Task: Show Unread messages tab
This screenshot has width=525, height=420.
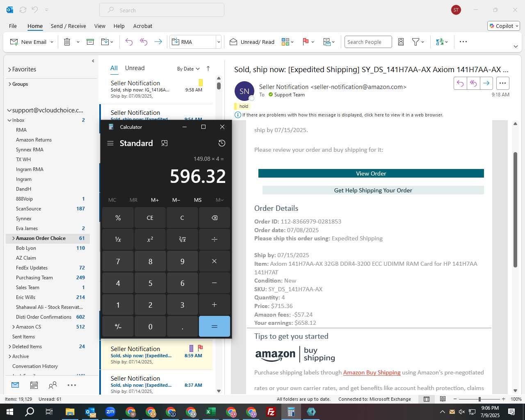Action: (x=135, y=68)
